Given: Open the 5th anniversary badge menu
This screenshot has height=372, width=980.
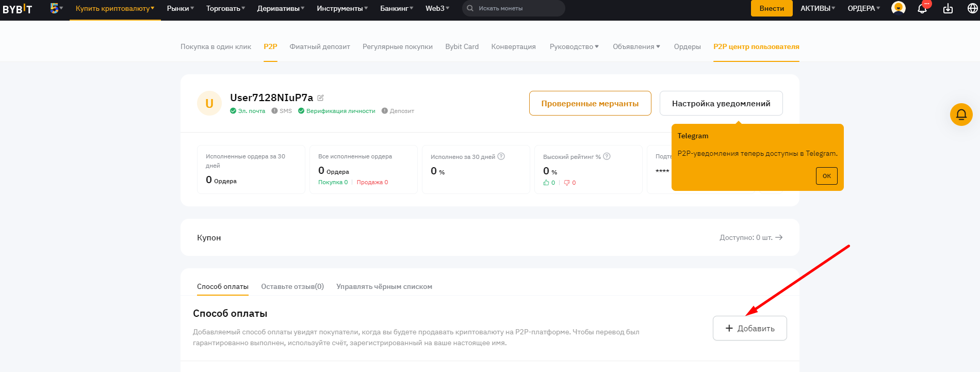Looking at the screenshot, I should (x=56, y=8).
